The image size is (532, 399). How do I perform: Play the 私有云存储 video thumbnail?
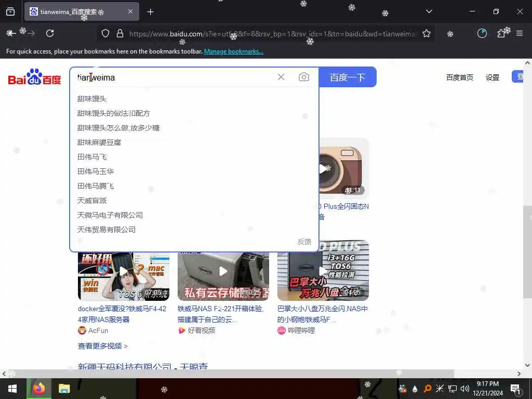pos(223,276)
